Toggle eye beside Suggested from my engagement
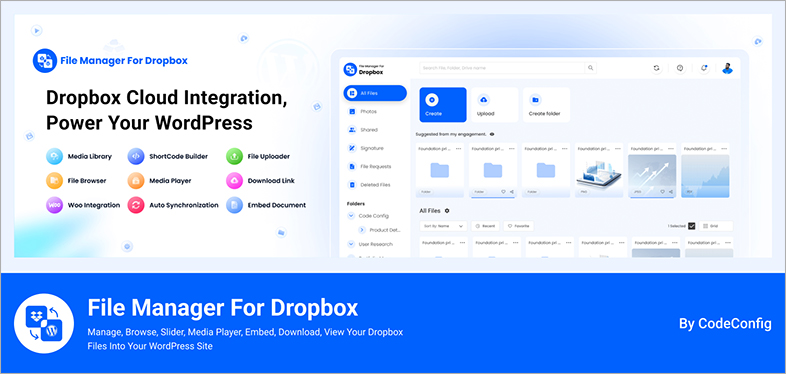786x374 pixels. 492,134
